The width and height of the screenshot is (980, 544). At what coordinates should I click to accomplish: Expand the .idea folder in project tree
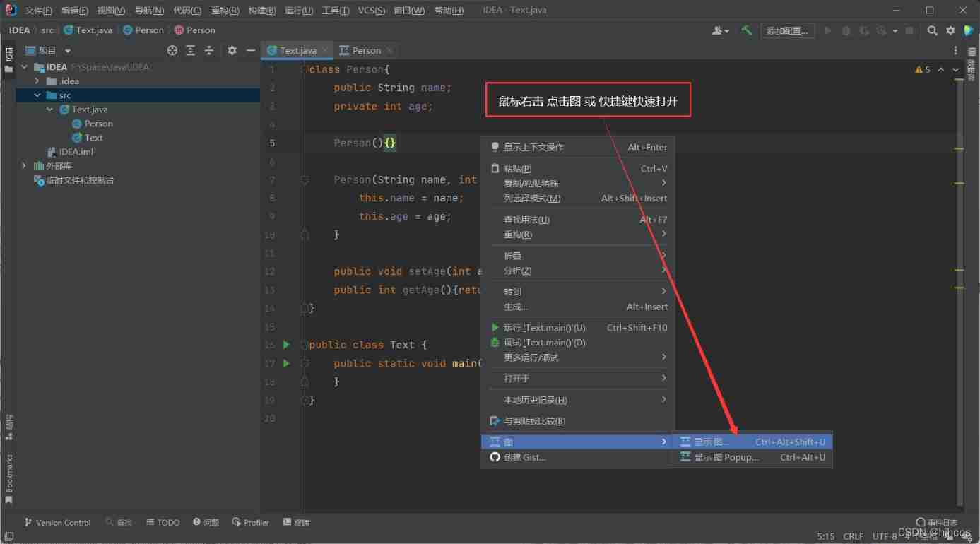point(37,81)
